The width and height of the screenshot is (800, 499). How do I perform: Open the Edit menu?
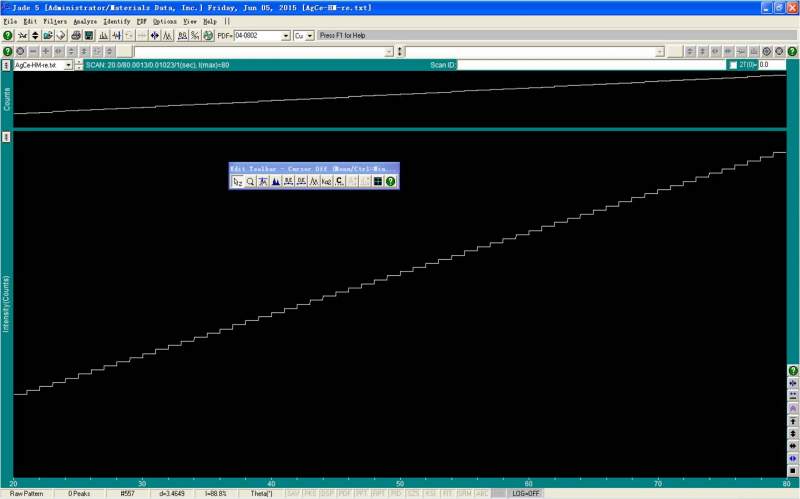30,21
